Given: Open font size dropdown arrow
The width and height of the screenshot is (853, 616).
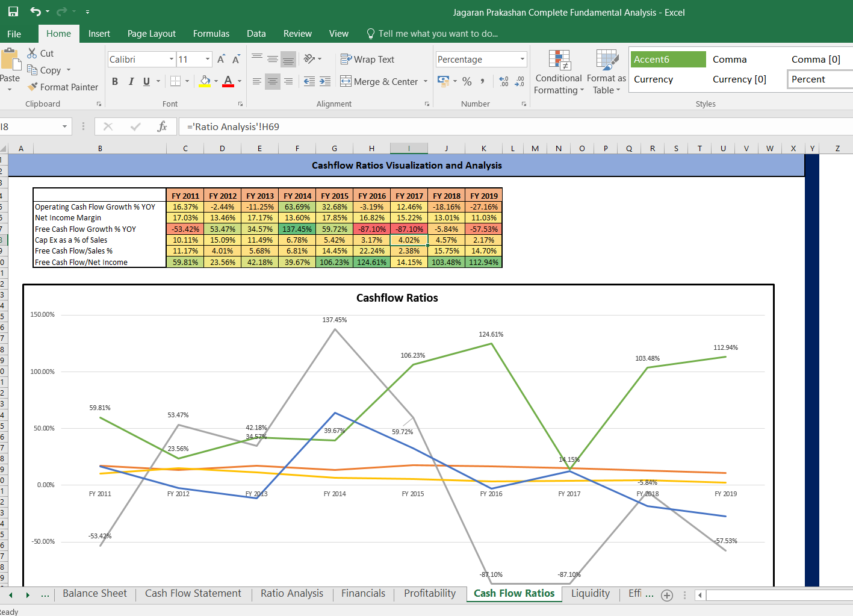Looking at the screenshot, I should pos(208,59).
